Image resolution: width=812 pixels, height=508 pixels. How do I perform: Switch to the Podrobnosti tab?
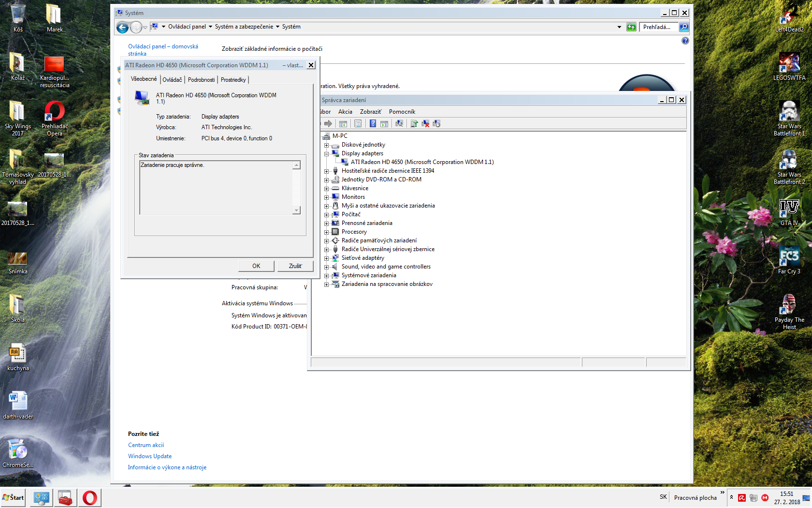point(201,80)
